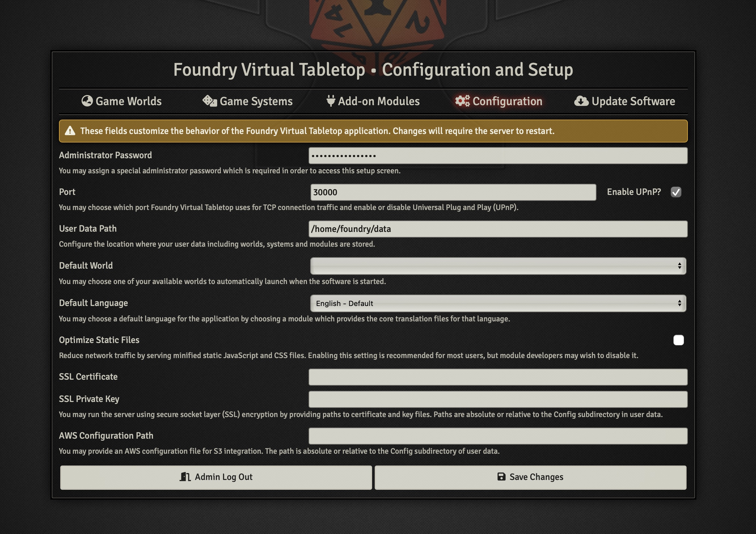The width and height of the screenshot is (756, 534).
Task: Switch to the Game Systems tab
Action: (256, 101)
